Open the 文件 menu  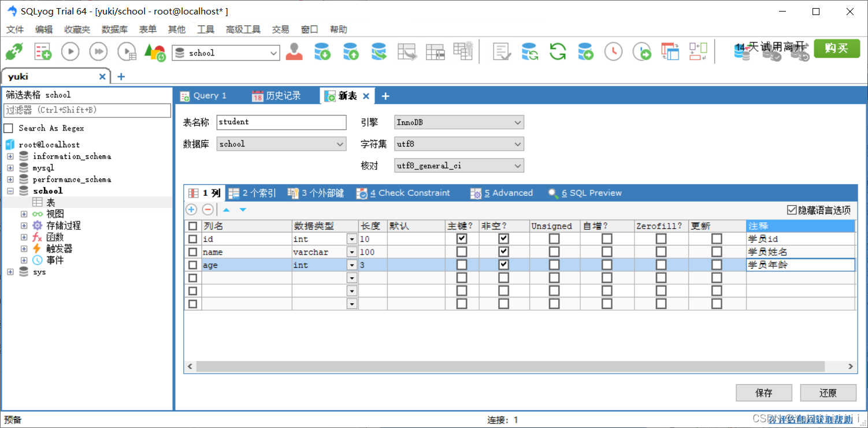tap(15, 29)
